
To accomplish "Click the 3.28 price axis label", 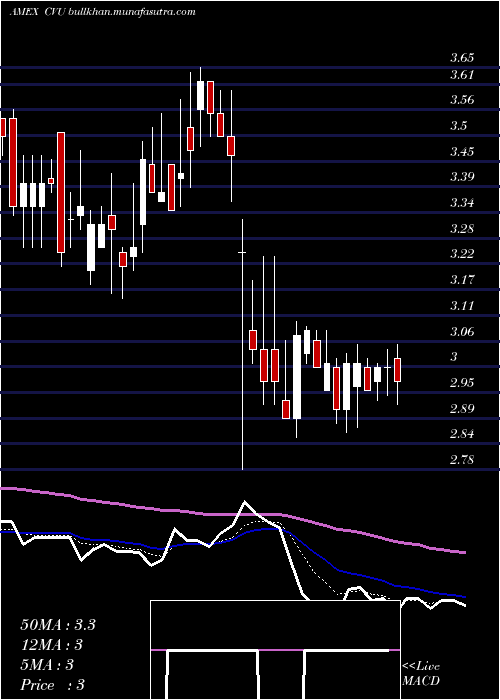I will (462, 229).
